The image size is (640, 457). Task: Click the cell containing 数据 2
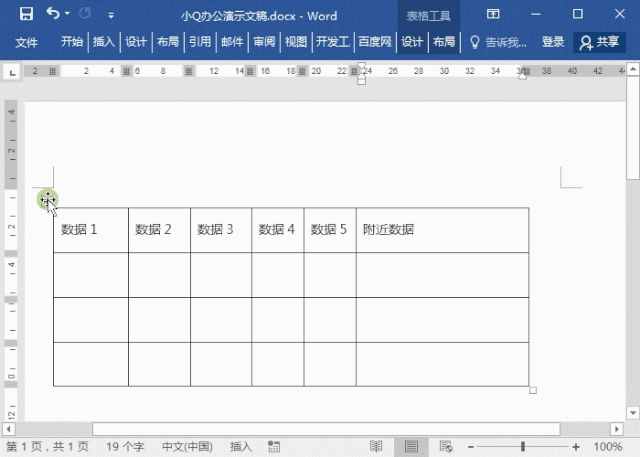click(159, 230)
